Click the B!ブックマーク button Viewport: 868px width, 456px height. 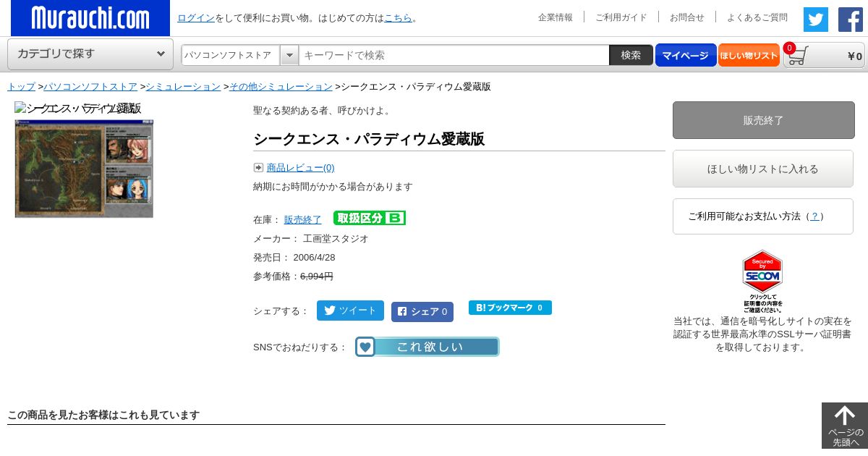click(x=510, y=308)
